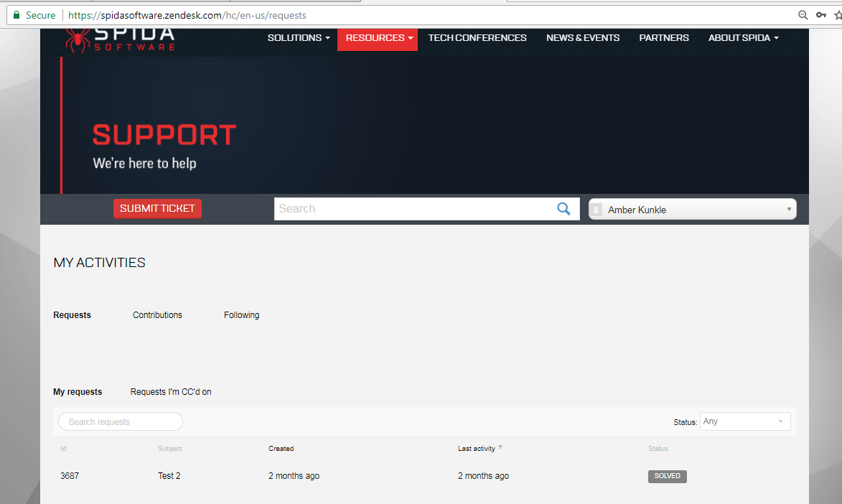This screenshot has height=504, width=842.
Task: Expand the Solutions navigation menu
Action: (299, 38)
